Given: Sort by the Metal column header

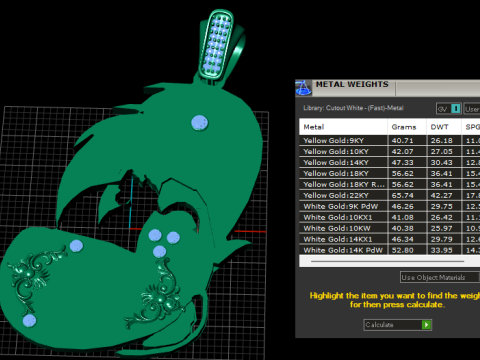Looking at the screenshot, I should coord(343,127).
